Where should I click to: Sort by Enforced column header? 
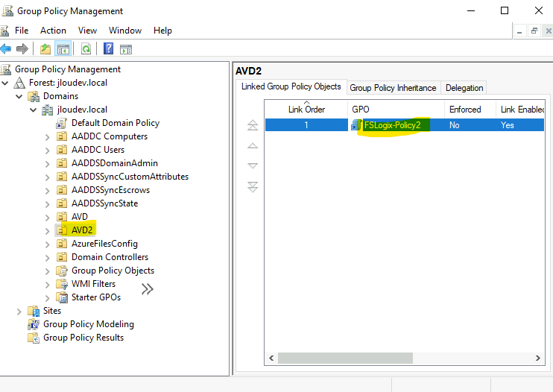[470, 110]
